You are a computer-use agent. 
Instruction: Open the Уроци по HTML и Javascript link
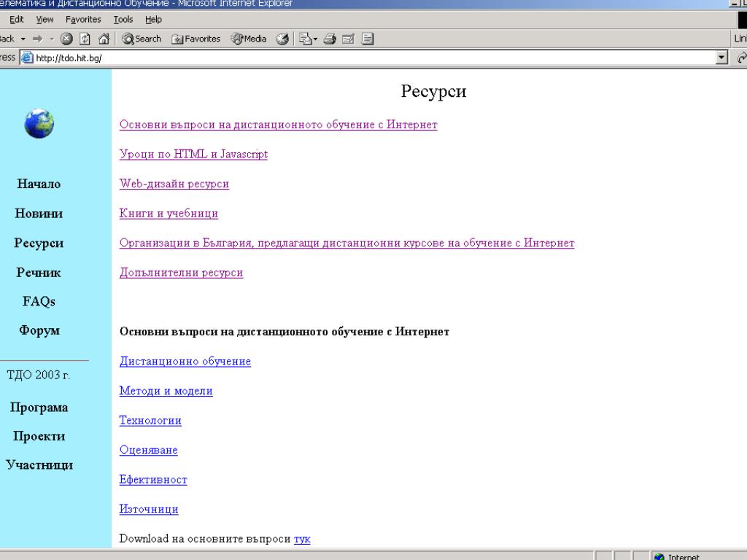coord(193,155)
